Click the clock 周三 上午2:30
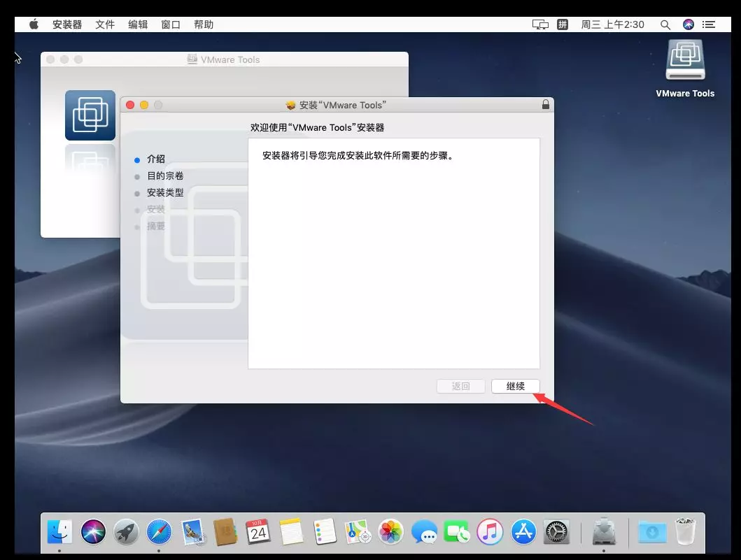The height and width of the screenshot is (560, 741). (x=612, y=24)
